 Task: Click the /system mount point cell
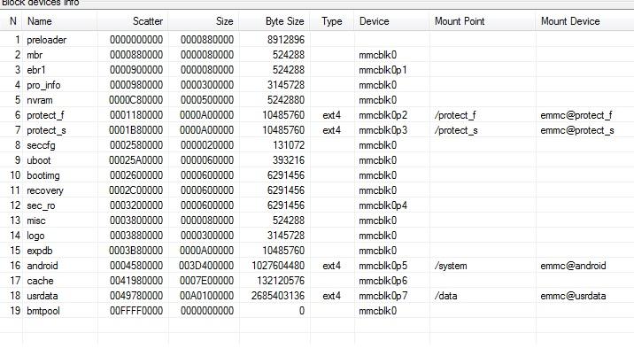tap(451, 266)
